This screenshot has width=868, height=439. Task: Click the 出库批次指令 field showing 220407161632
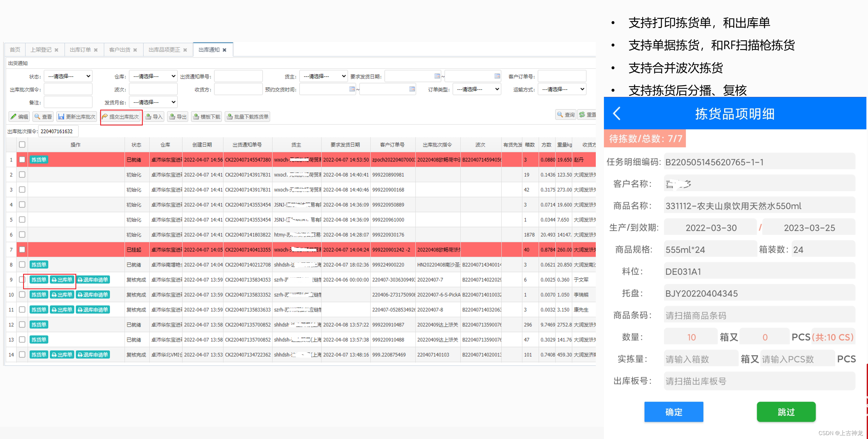(x=58, y=131)
